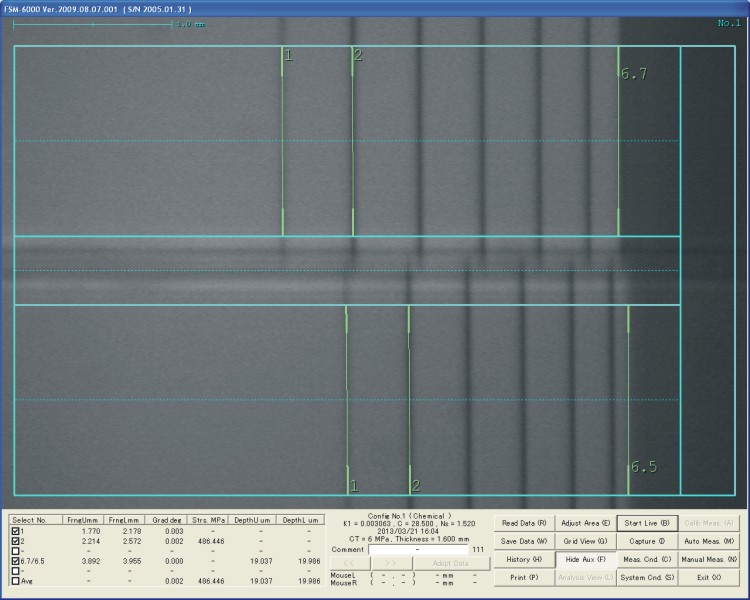Click Adjust Area (E)
Viewport: 750px width, 600px height.
[x=585, y=523]
